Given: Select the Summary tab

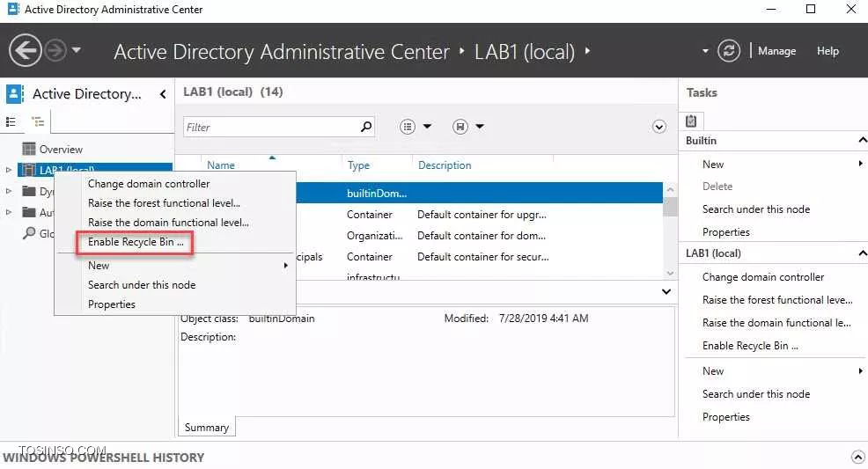Looking at the screenshot, I should (x=207, y=427).
